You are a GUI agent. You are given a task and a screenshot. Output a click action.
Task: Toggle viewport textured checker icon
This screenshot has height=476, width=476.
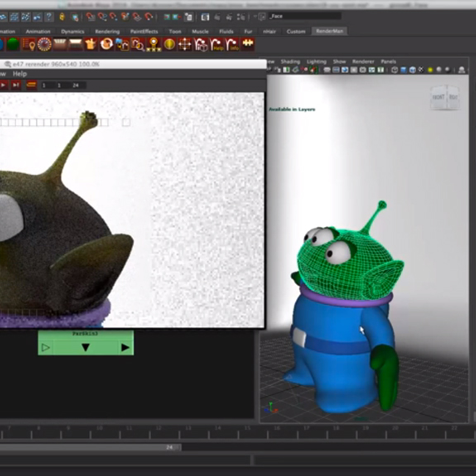[421, 70]
